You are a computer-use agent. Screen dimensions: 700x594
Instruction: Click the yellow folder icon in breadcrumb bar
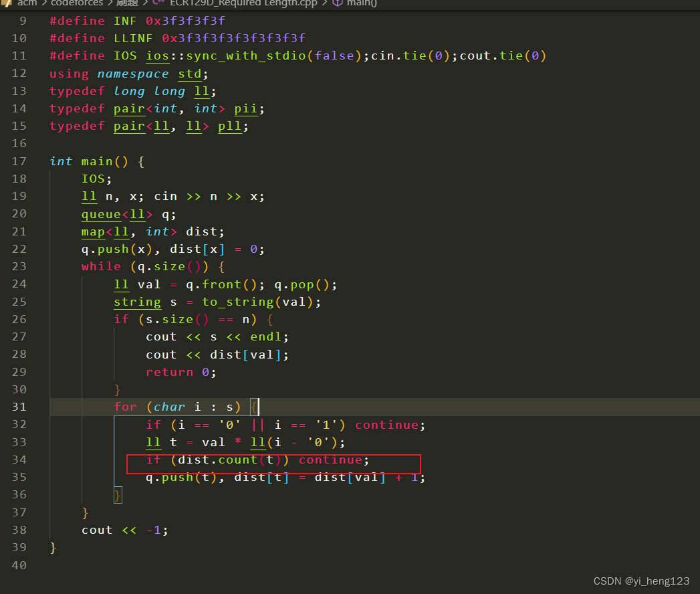click(x=5, y=3)
